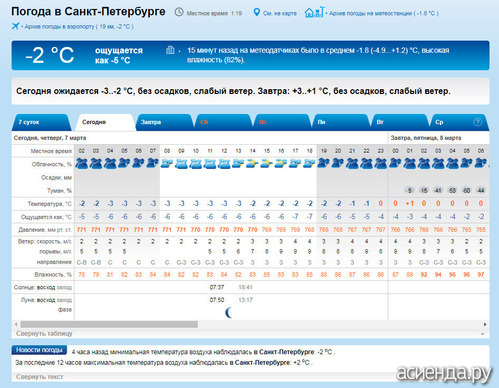Click the collapse arrow at table footer right

pos(483,333)
